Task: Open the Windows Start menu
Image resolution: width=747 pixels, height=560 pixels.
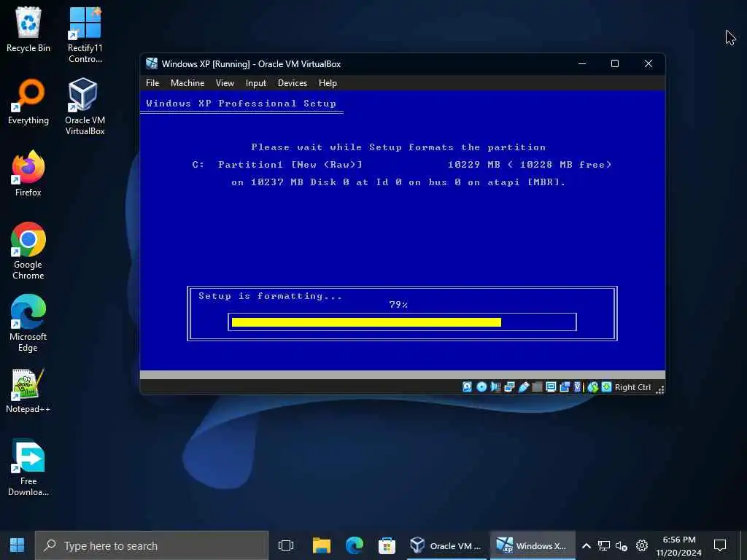Action: point(18,545)
